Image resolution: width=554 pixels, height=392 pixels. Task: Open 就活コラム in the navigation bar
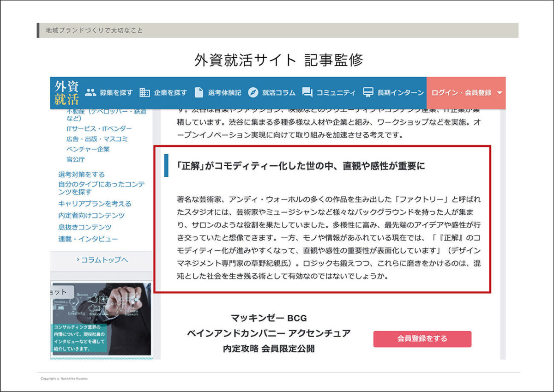279,93
